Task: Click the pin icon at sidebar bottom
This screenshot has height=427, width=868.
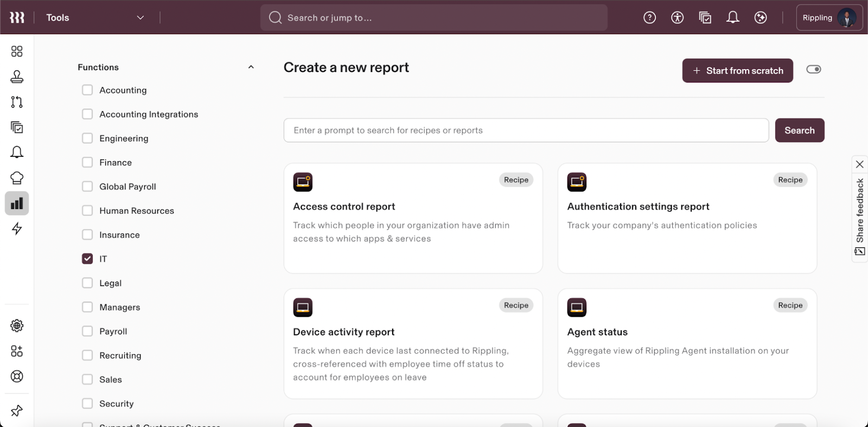Action: pos(17,411)
